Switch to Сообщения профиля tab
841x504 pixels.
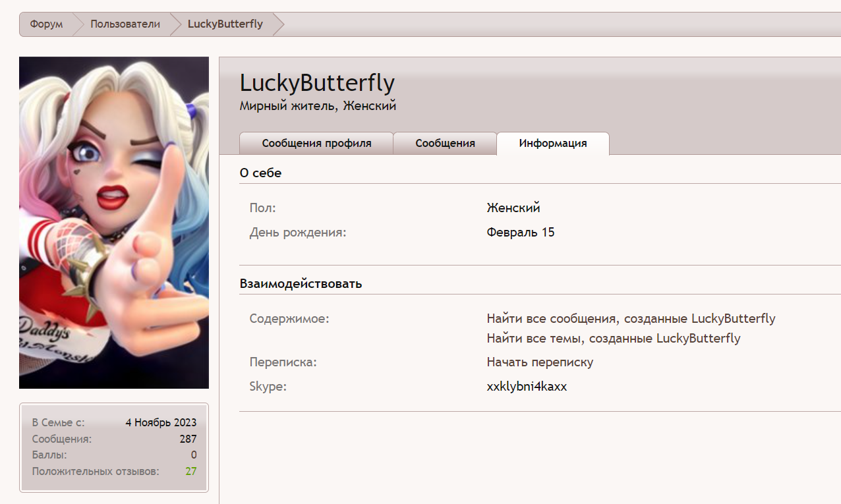(x=316, y=143)
